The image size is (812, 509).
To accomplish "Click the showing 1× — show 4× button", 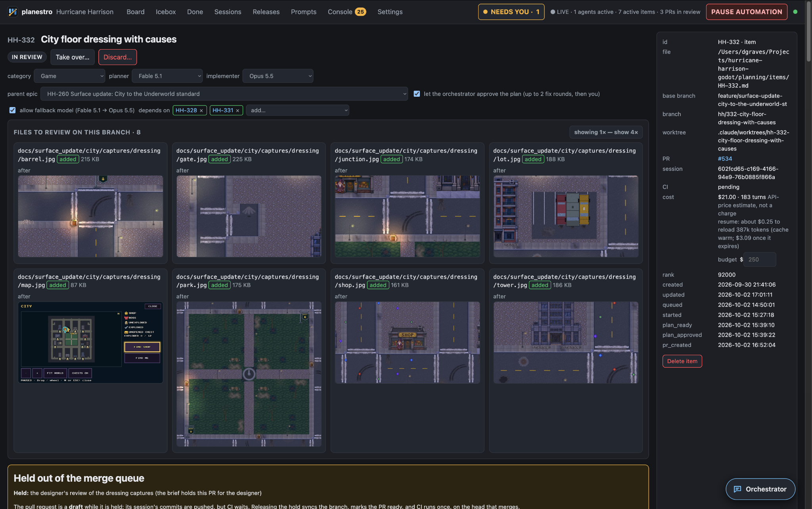I will tap(606, 132).
